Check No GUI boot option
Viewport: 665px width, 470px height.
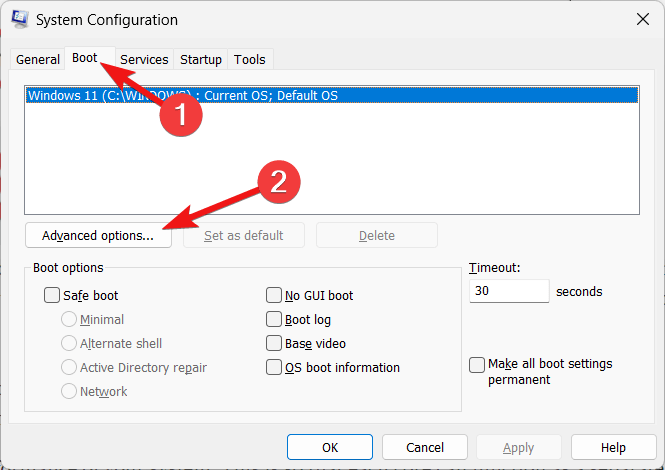click(x=274, y=296)
